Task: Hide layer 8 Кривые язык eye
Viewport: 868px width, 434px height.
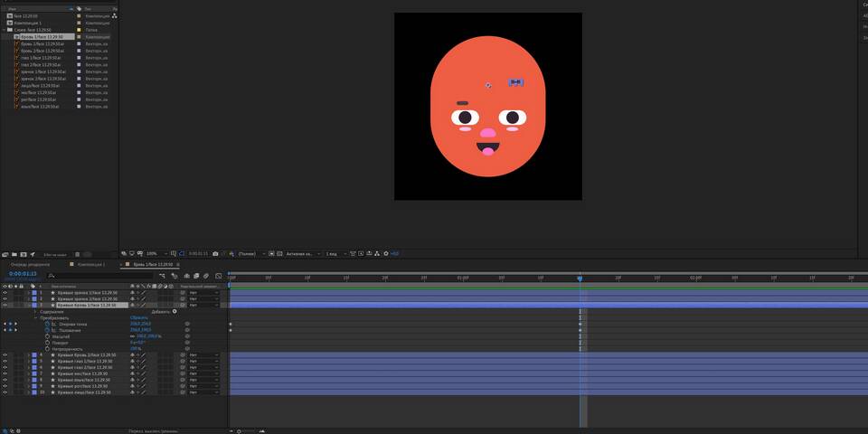Action: [x=5, y=380]
